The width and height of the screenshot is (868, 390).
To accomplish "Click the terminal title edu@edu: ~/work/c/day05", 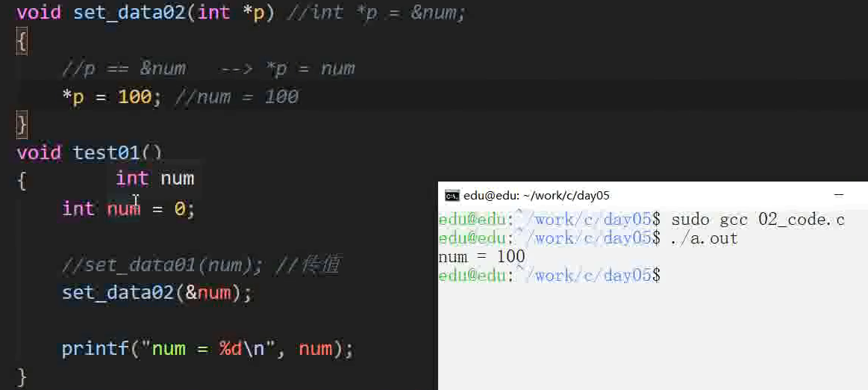I will click(x=537, y=196).
